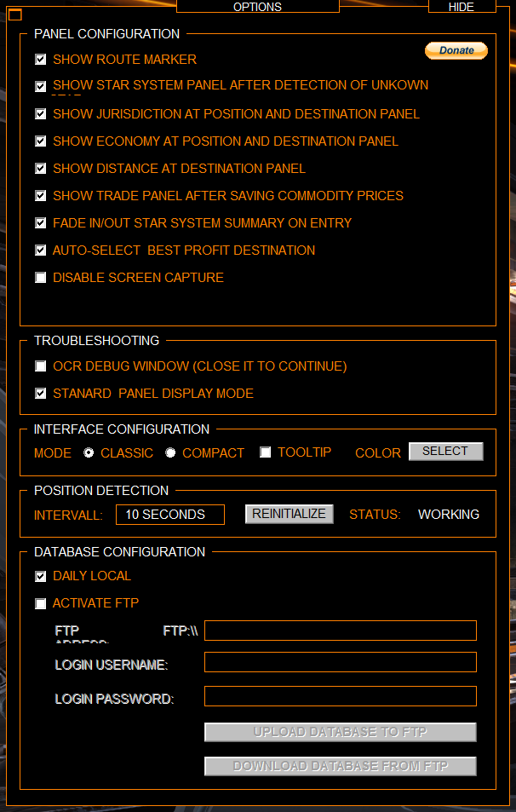
Task: Toggle OCR Debug Window checkbox
Action: point(40,366)
